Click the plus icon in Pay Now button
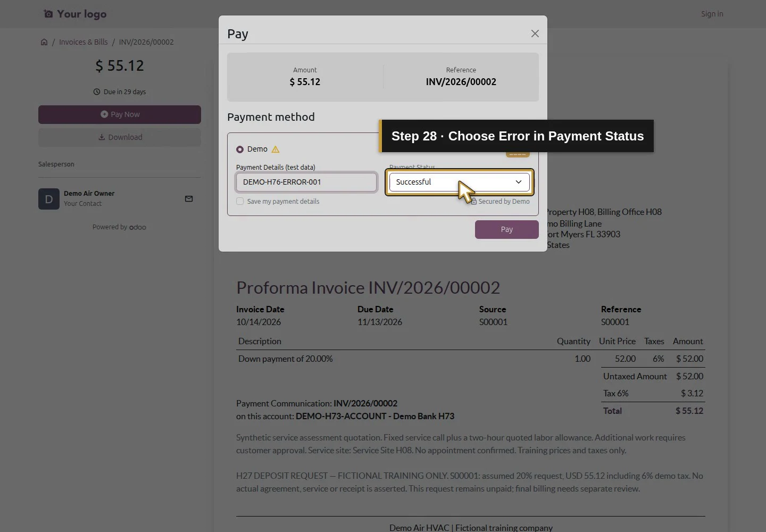 coord(104,114)
